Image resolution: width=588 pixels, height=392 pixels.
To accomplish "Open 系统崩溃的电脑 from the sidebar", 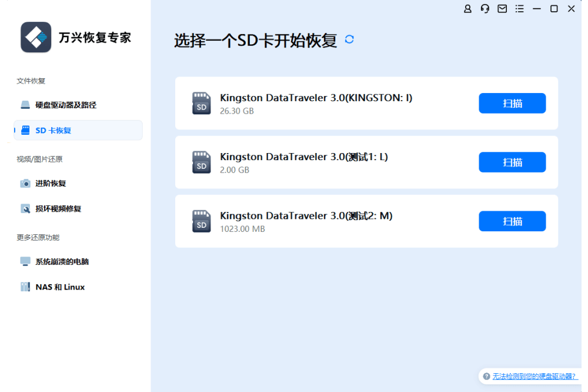I will pyautogui.click(x=78, y=261).
